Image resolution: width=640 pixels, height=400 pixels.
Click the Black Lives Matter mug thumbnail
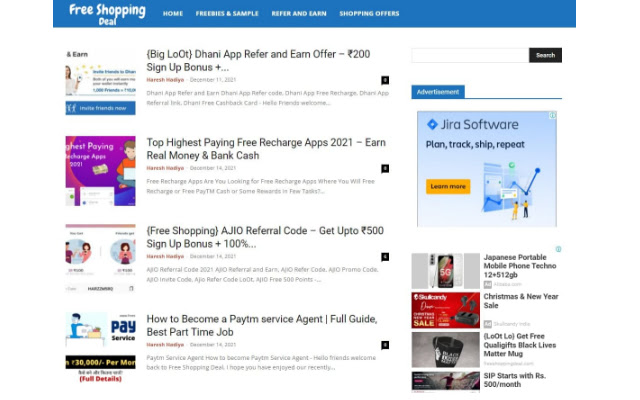pos(445,350)
